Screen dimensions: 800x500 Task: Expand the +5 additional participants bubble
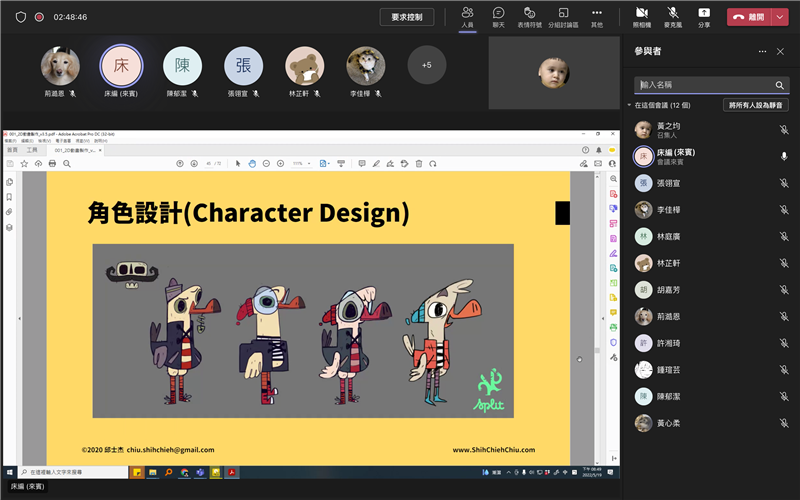[427, 65]
